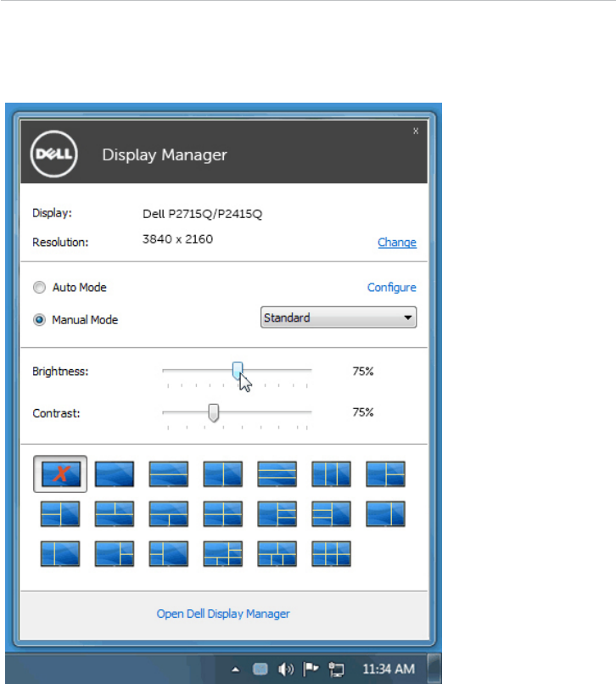Close the Display Manager popup
Screen dimensions: 616x684
click(x=416, y=131)
